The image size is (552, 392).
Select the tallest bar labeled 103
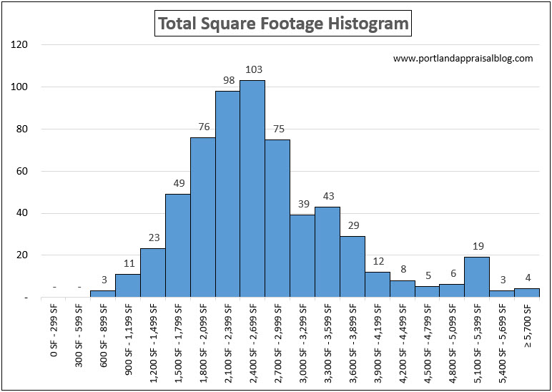click(252, 189)
